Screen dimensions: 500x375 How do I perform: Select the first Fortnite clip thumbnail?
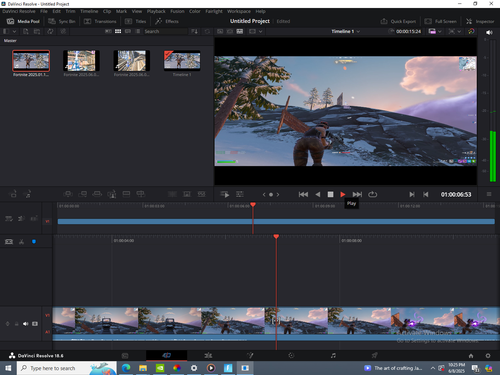(x=31, y=61)
